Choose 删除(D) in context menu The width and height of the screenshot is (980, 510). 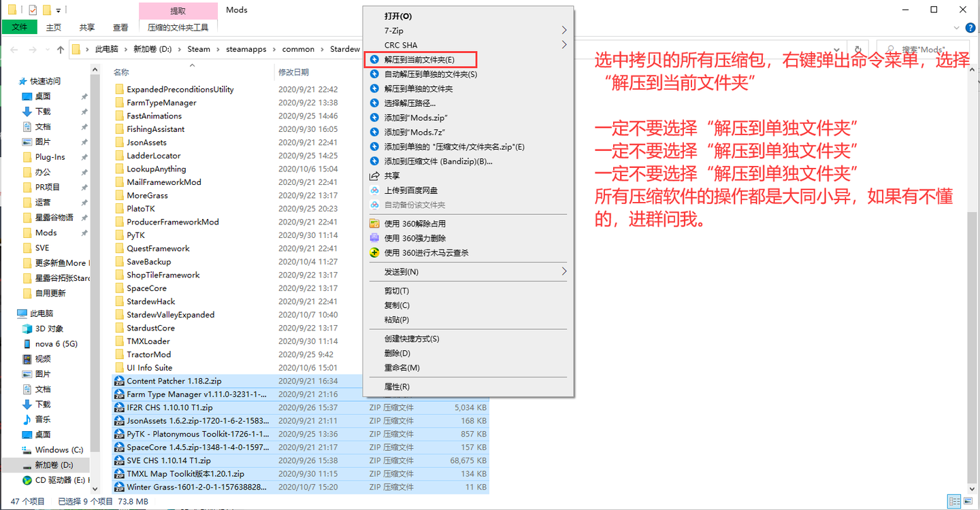[x=468, y=353]
